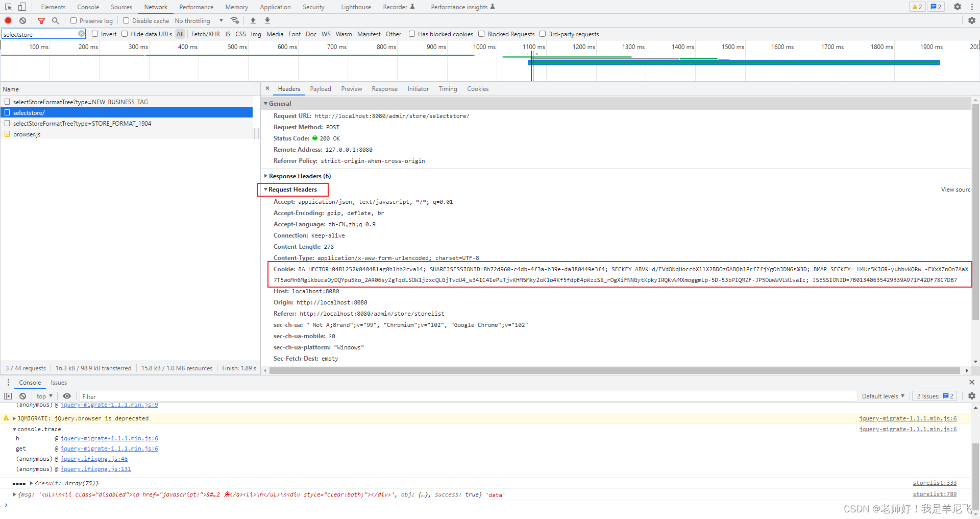Stop recording network log
Viewport: 980px width, 519px height.
[x=8, y=21]
